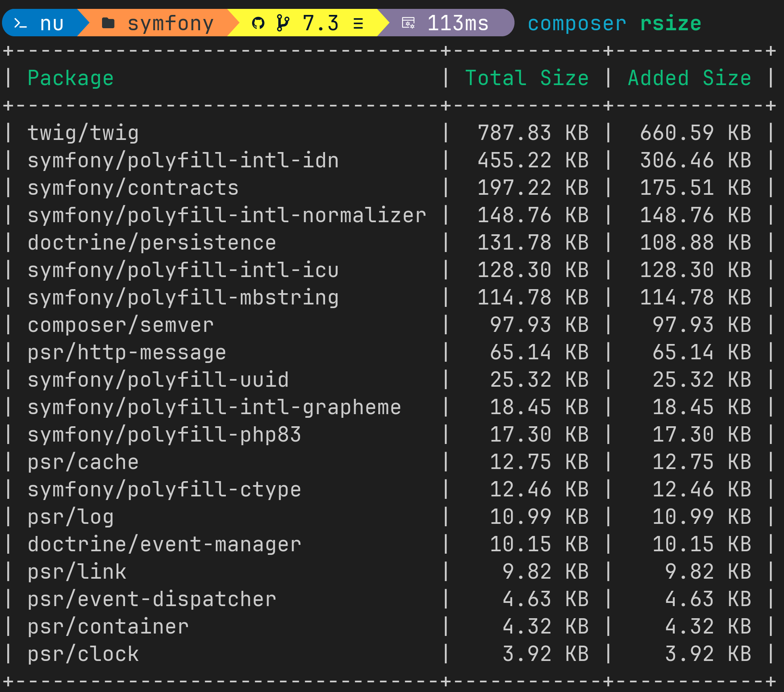Click the twig/twig package row
The height and width of the screenshot is (692, 784).
(x=83, y=133)
